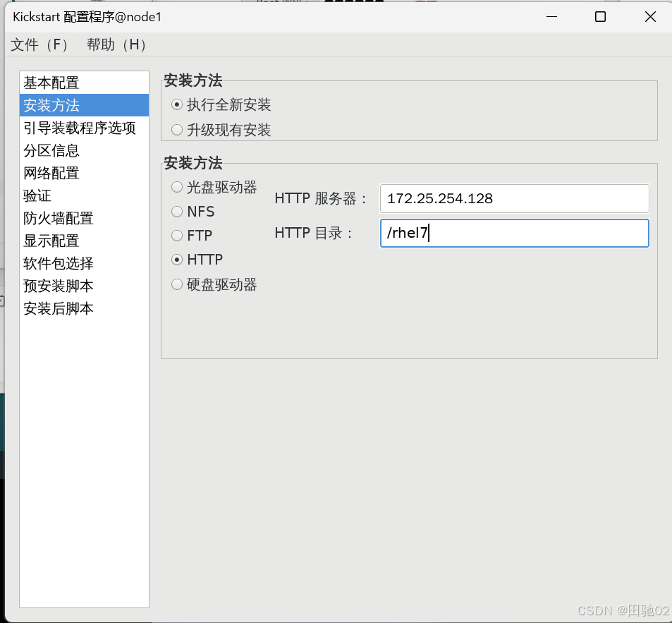Click the HTTP 目录 input field
672x623 pixels.
click(x=514, y=234)
